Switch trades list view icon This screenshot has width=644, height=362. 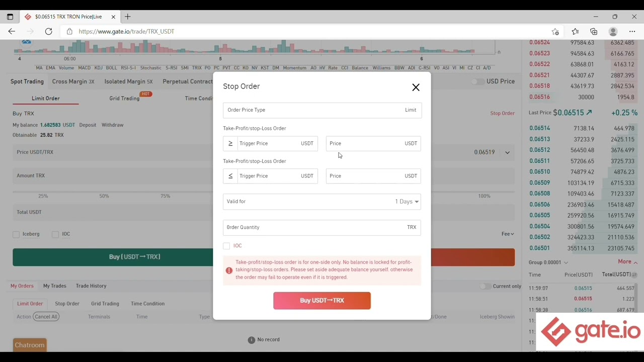coord(634,275)
